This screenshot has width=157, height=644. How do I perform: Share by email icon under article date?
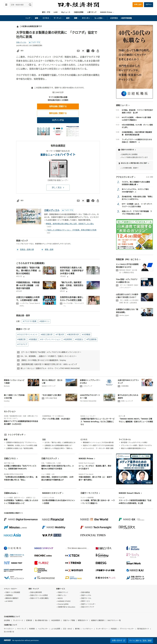click(78, 51)
